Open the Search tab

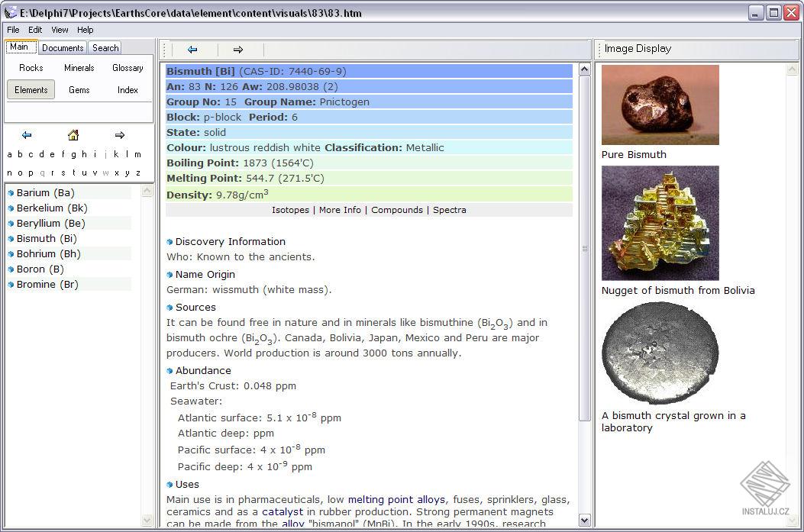pos(105,47)
